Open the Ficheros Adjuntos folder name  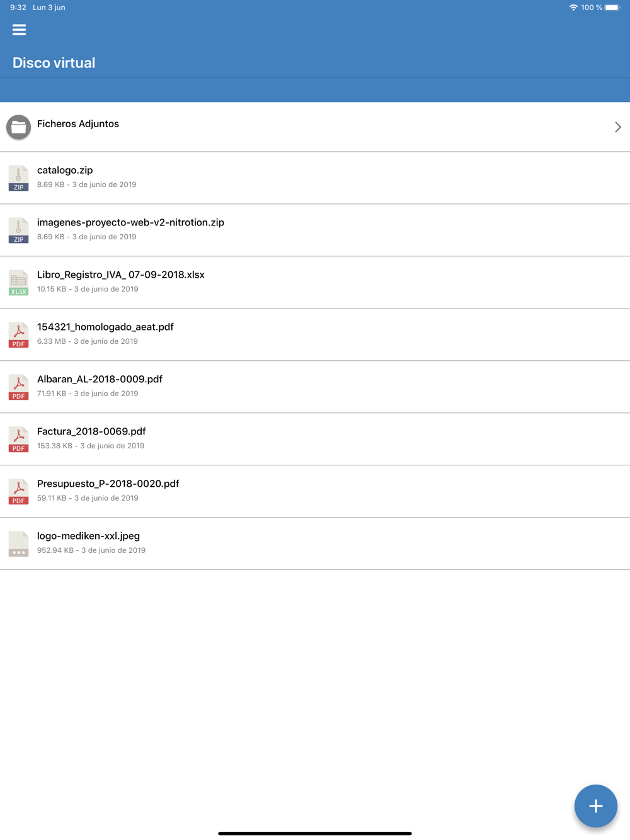pyautogui.click(x=78, y=124)
